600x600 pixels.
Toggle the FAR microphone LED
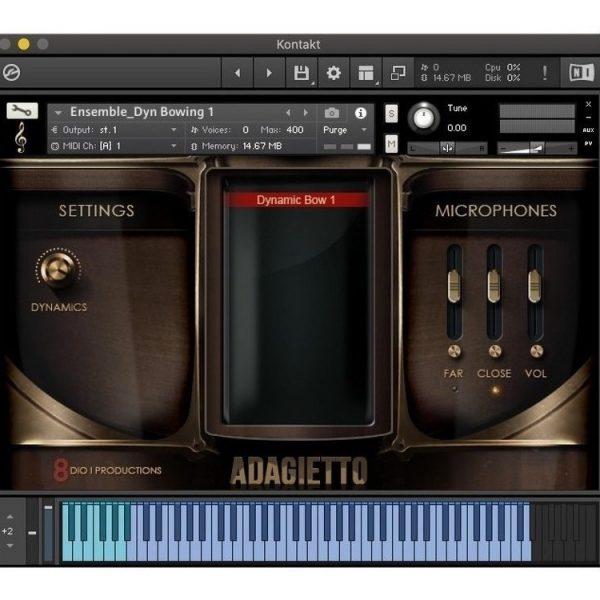click(454, 388)
